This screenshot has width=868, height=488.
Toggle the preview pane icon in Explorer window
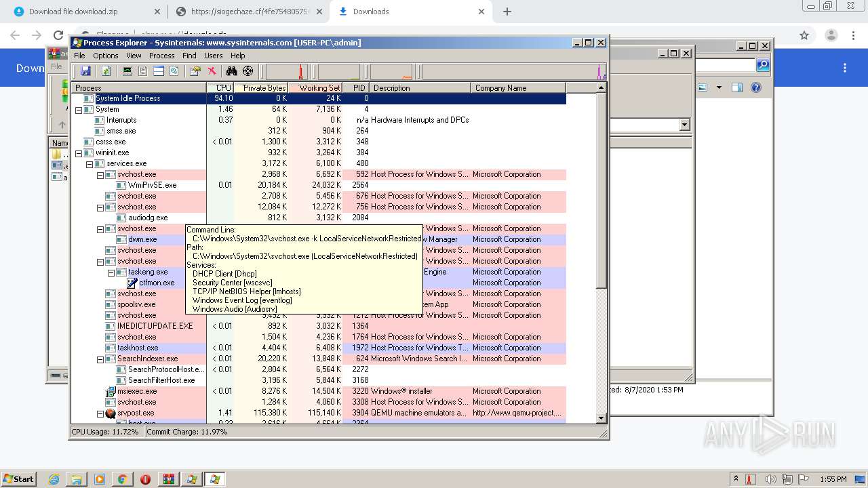pos(737,87)
